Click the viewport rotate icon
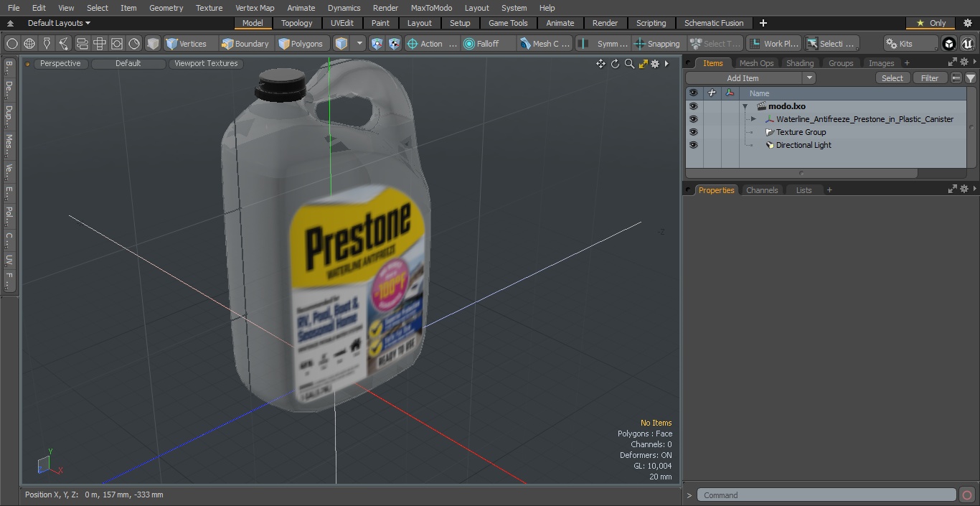This screenshot has height=506, width=980. coord(615,64)
